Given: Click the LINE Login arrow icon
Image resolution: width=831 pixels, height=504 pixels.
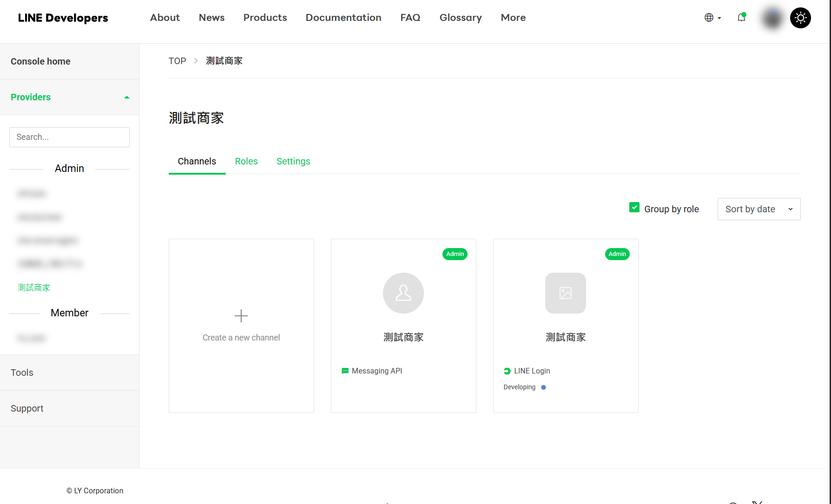Looking at the screenshot, I should pos(507,371).
